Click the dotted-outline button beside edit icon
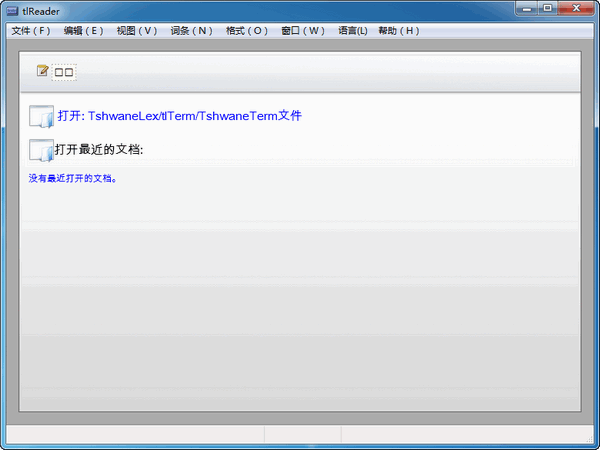The image size is (600, 450). (x=64, y=72)
